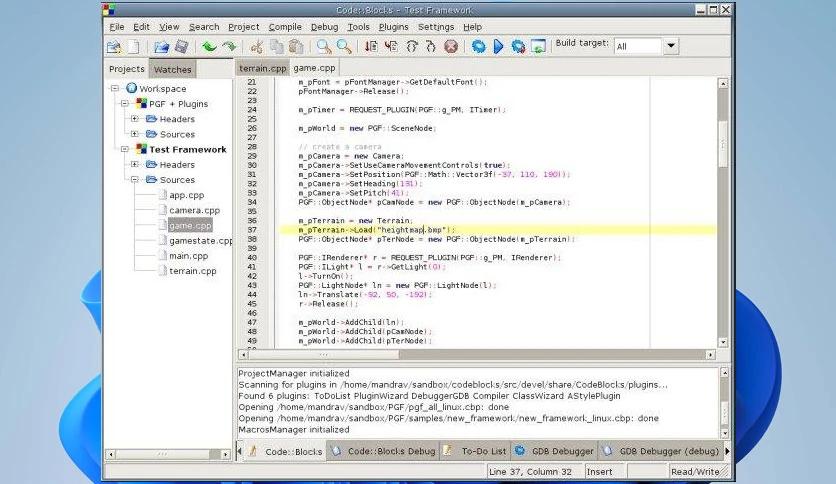Click the New project toolbar icon

pos(114,47)
